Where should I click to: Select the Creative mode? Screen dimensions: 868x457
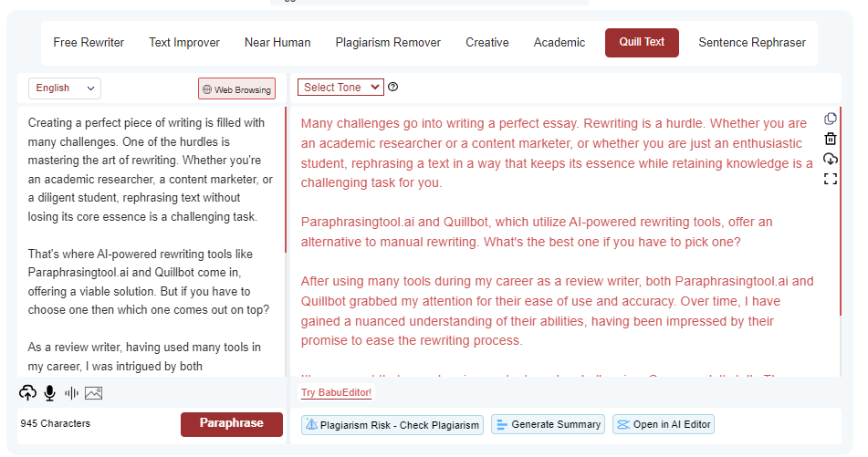click(x=487, y=43)
